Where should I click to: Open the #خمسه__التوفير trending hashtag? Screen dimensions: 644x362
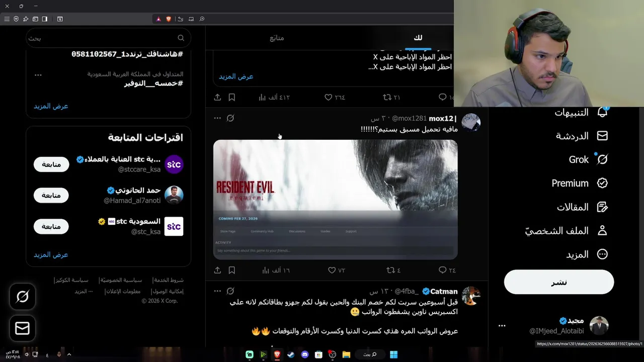(x=153, y=83)
